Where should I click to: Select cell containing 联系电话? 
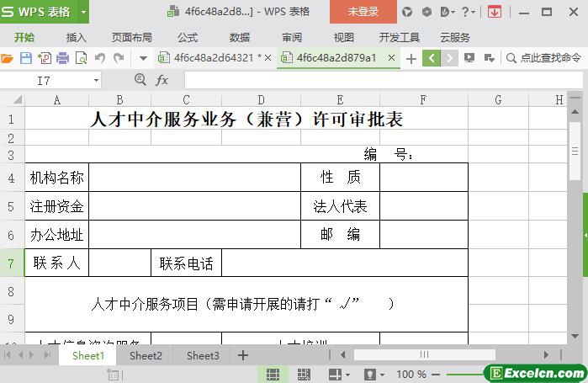[x=187, y=263]
